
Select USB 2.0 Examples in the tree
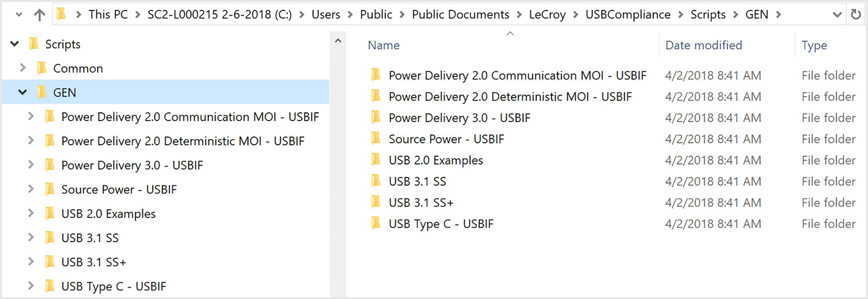(108, 214)
